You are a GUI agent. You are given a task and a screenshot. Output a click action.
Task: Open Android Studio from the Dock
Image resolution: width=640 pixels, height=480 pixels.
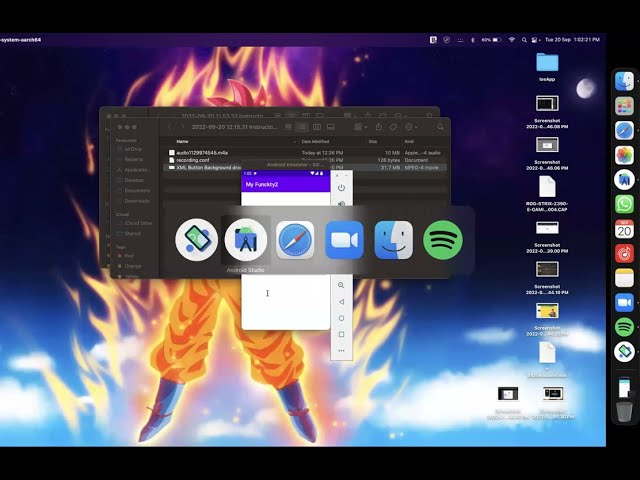point(624,180)
